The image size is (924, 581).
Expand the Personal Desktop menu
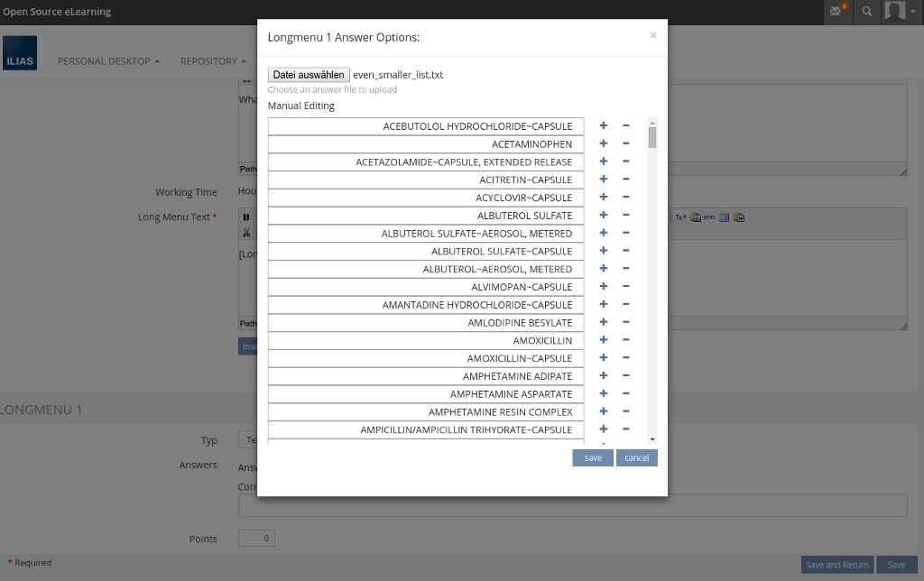coord(108,61)
